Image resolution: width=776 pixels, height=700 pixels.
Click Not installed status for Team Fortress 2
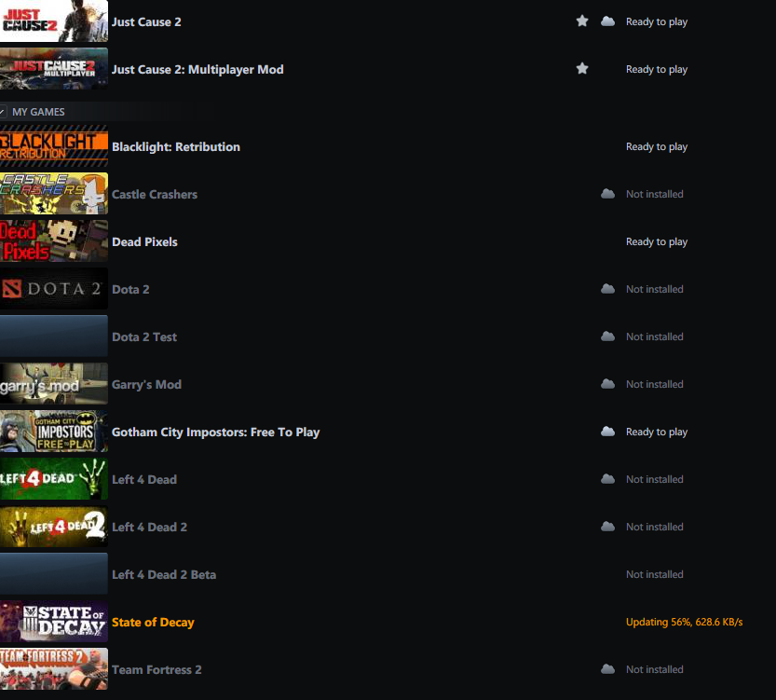[655, 669]
